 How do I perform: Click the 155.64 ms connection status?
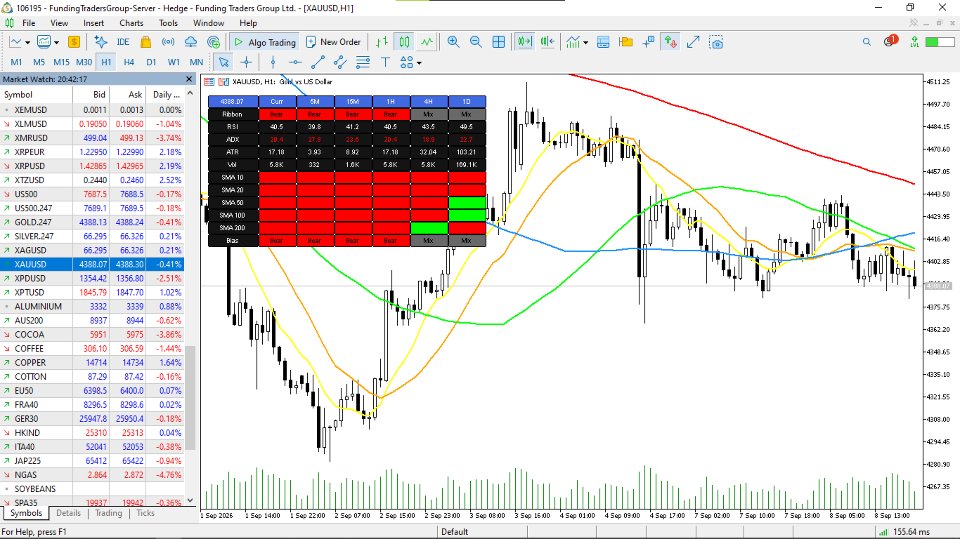pyautogui.click(x=905, y=532)
